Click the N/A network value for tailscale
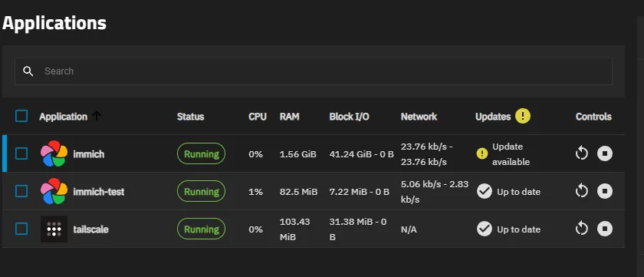This screenshot has width=644, height=277. [409, 229]
